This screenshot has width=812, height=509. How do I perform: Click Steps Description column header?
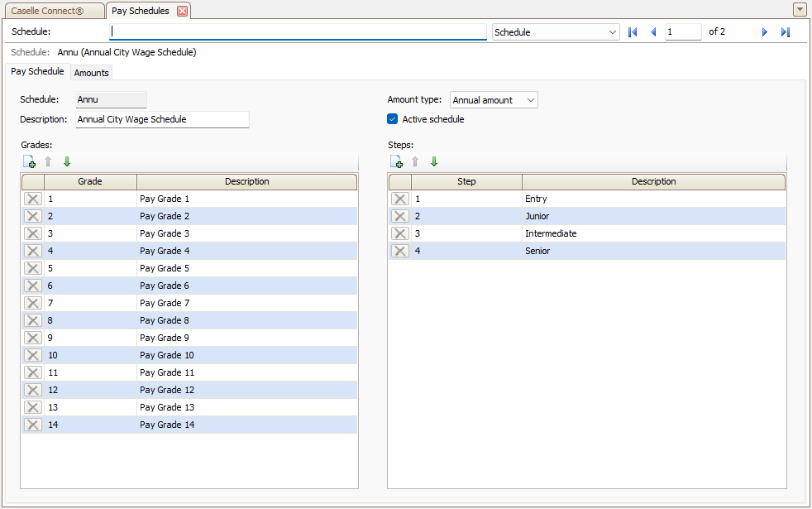[x=653, y=181]
